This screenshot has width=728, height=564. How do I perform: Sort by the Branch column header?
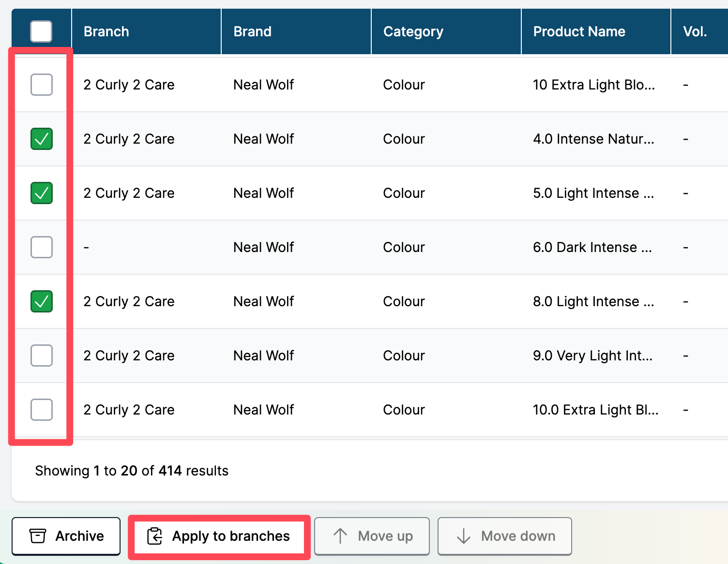[x=106, y=31]
